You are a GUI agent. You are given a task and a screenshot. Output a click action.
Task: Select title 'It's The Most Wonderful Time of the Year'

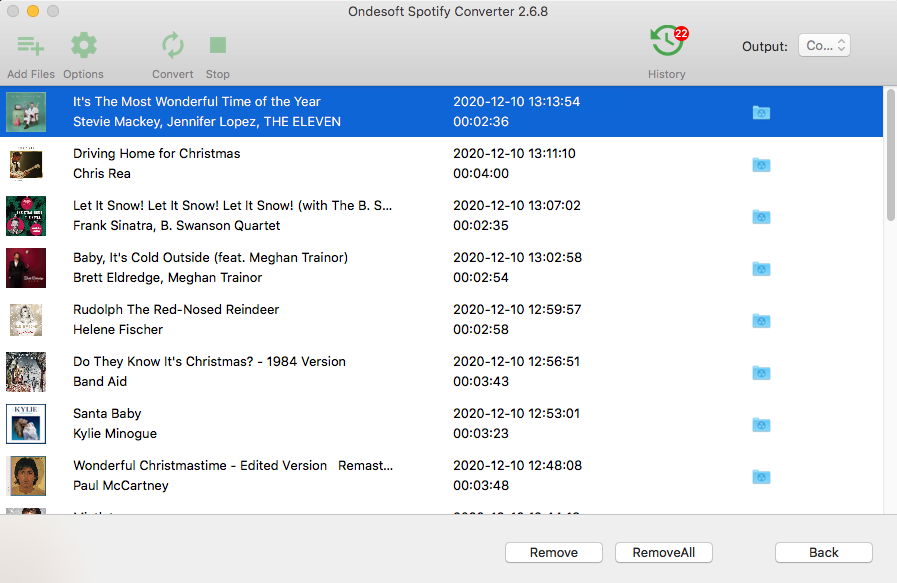(197, 101)
